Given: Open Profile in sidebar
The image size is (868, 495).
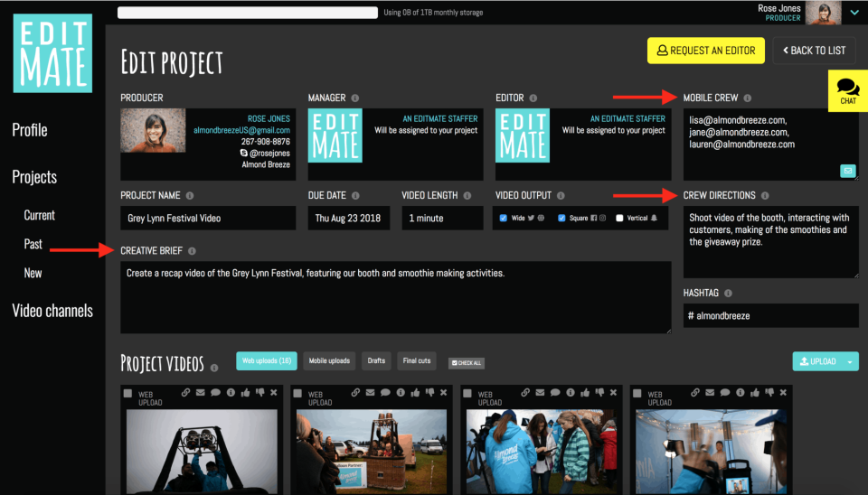Looking at the screenshot, I should [30, 130].
